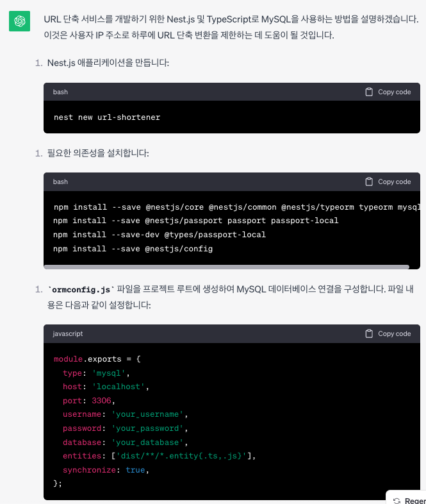Click the 'npm install --save @nestjs/config' line

click(x=133, y=249)
